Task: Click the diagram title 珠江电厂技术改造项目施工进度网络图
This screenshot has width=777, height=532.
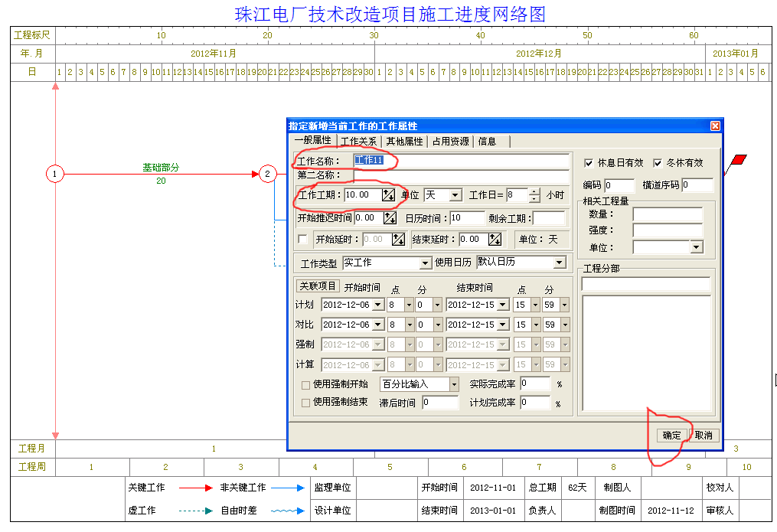Action: [x=390, y=14]
